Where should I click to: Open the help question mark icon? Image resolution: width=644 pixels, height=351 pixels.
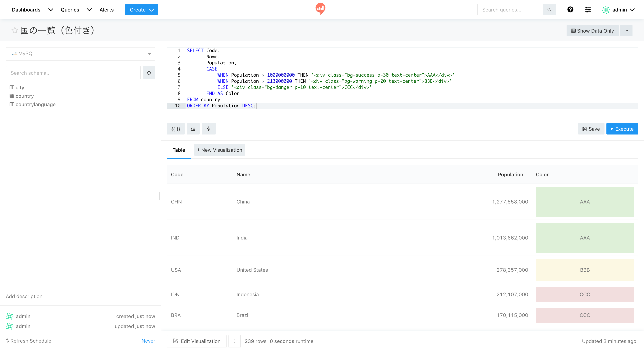tap(570, 10)
